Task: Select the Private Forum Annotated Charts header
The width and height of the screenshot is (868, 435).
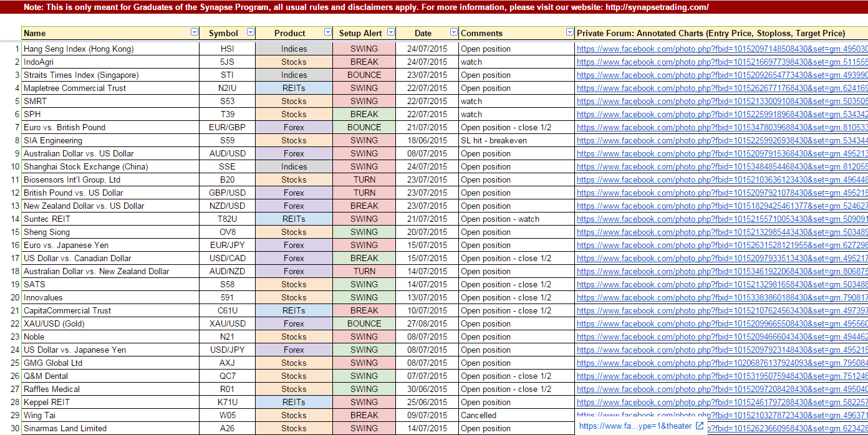Action: tap(711, 33)
